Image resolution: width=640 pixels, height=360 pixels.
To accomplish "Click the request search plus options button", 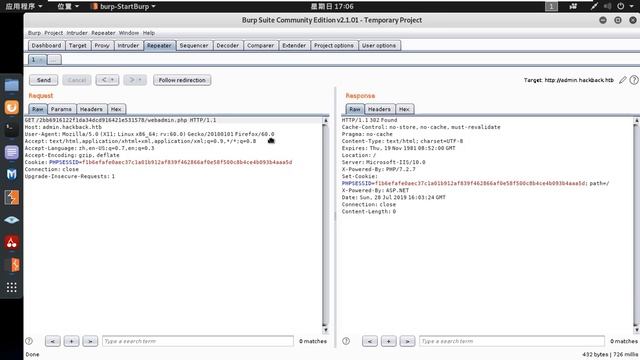I will [71, 341].
